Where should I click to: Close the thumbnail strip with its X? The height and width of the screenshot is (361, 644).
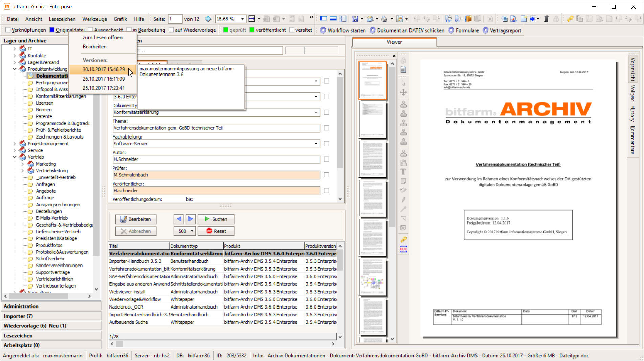(x=394, y=56)
